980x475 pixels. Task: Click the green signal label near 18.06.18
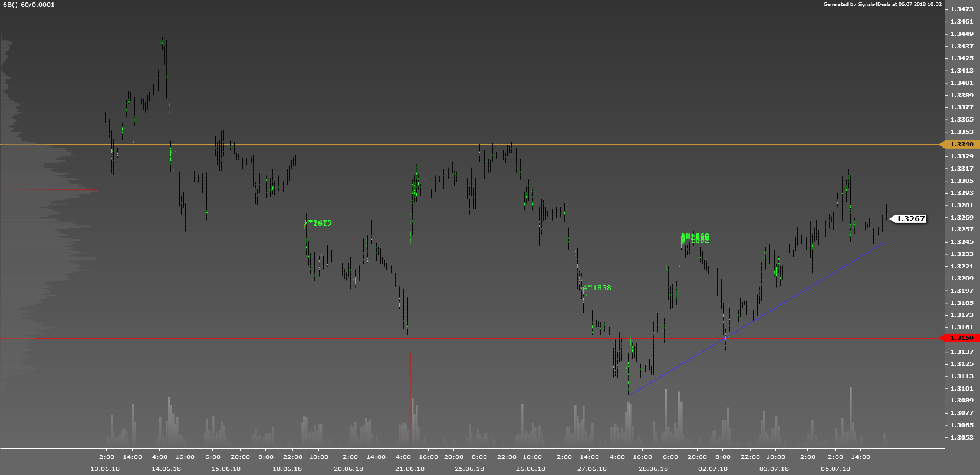click(x=318, y=223)
